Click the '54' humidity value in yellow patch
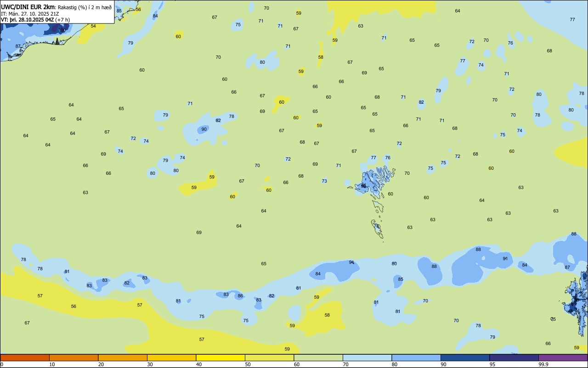 click(x=93, y=26)
